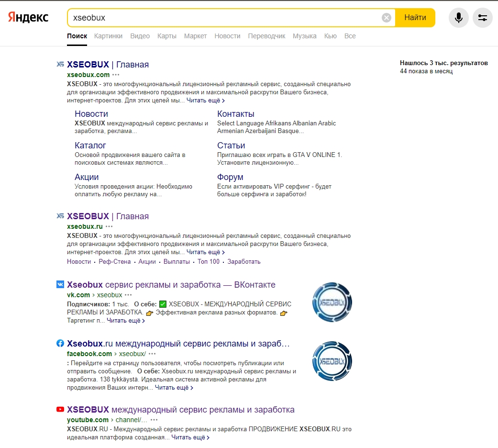The image size is (498, 448).
Task: Switch to the Видео tab
Action: pos(140,36)
